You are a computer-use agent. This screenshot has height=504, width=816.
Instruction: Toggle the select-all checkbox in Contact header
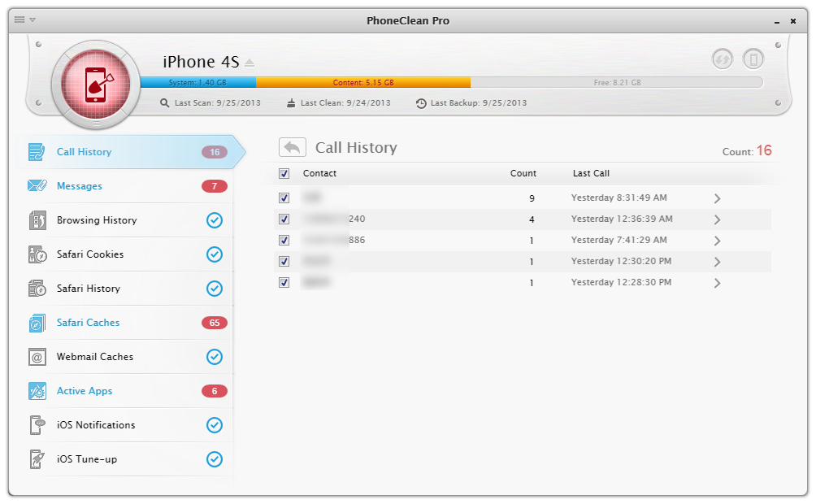(x=284, y=173)
